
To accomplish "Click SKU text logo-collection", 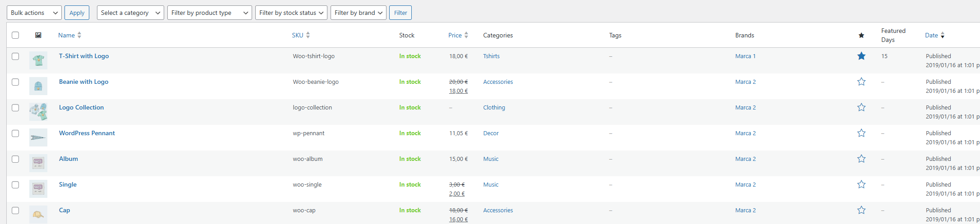I will click(313, 107).
